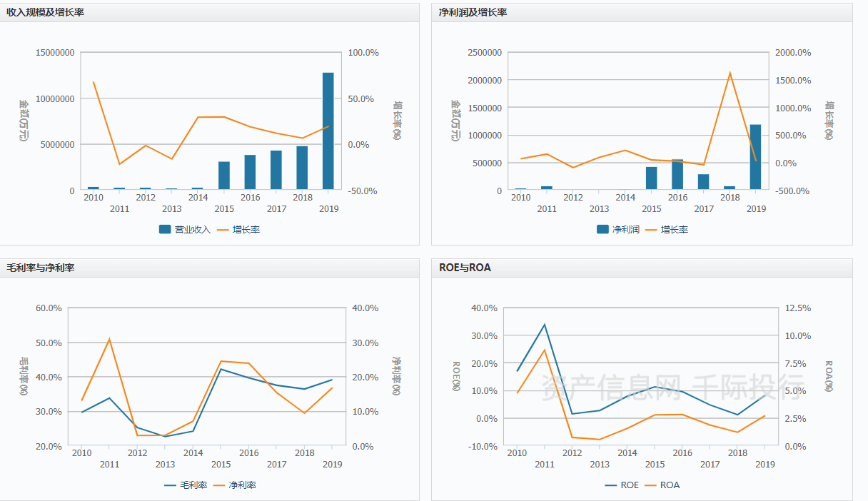Click the 2015 revenue bar
This screenshot has width=868, height=501.
pos(224,176)
